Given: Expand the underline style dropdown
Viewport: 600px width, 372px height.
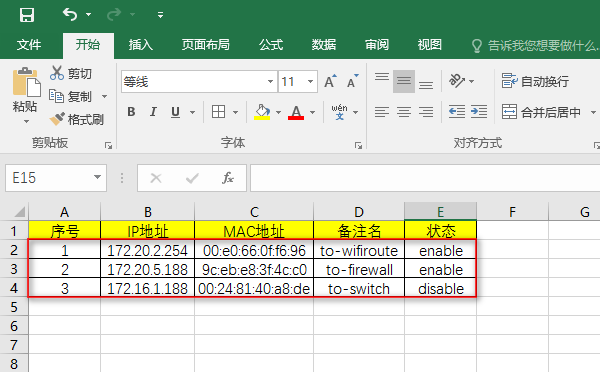Looking at the screenshot, I should (x=192, y=112).
